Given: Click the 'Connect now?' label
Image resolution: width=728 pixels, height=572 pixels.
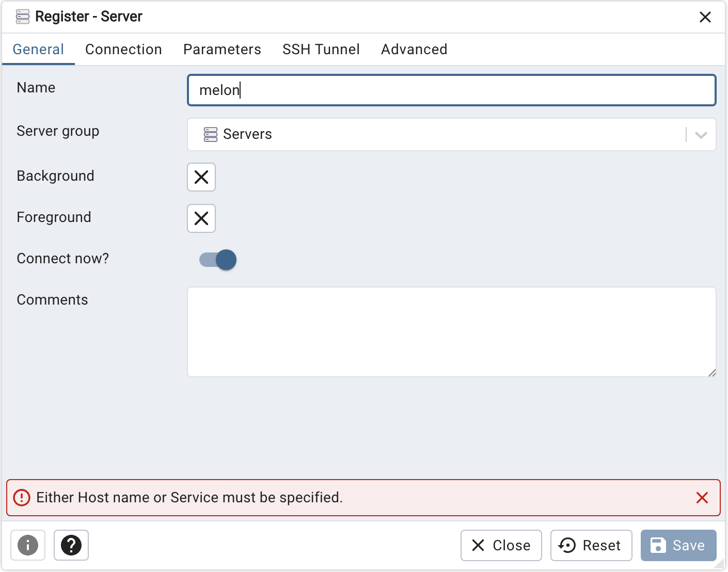Looking at the screenshot, I should 63,259.
